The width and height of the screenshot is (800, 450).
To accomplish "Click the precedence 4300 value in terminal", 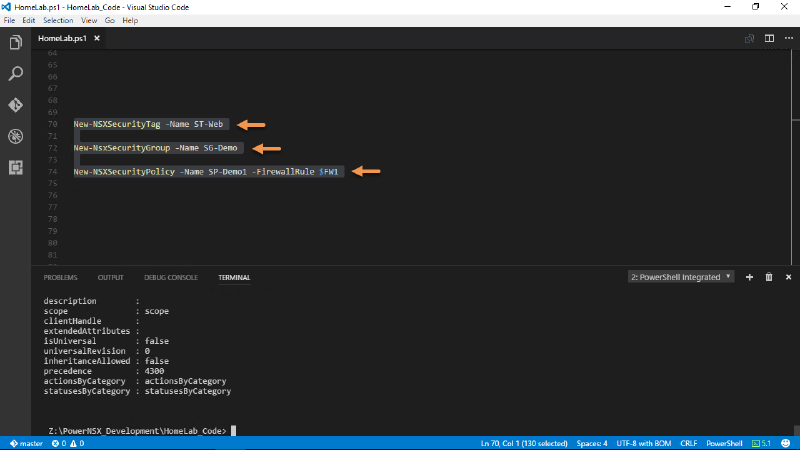I will click(x=154, y=371).
